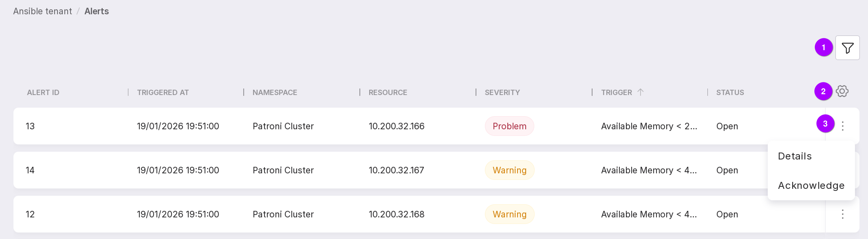This screenshot has height=239, width=868.
Task: Sort by Severity column header
Action: 502,92
